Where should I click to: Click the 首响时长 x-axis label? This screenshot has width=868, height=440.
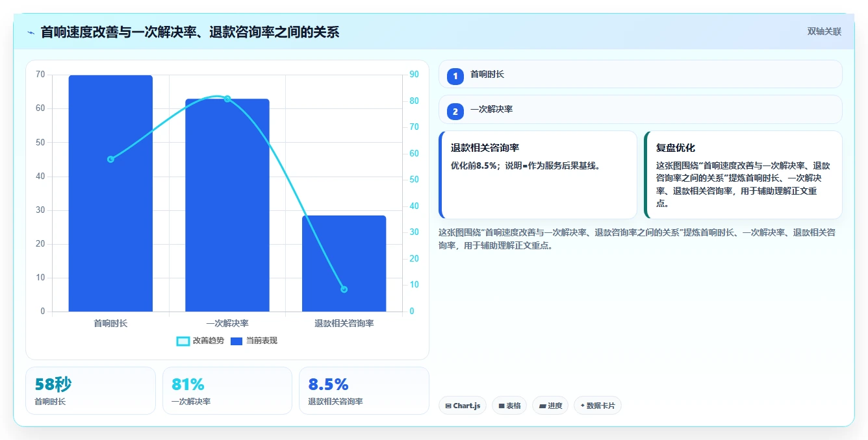coord(110,323)
